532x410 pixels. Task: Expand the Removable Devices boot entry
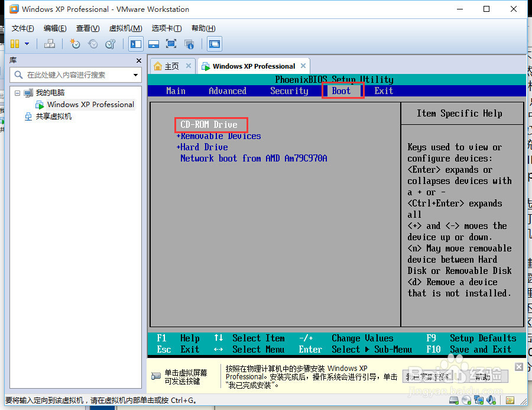pos(219,135)
